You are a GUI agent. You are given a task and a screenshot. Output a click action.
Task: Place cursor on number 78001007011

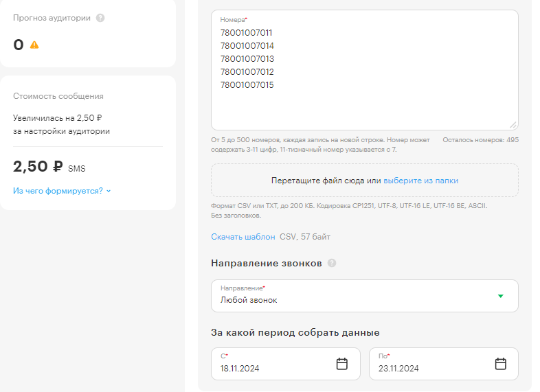click(x=247, y=32)
